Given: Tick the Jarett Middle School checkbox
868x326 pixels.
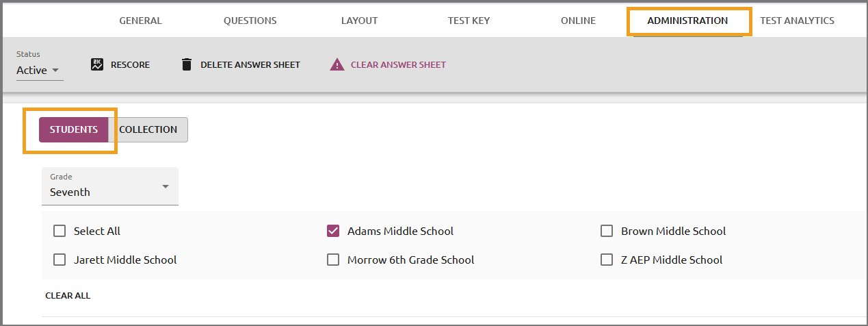Looking at the screenshot, I should (x=60, y=260).
